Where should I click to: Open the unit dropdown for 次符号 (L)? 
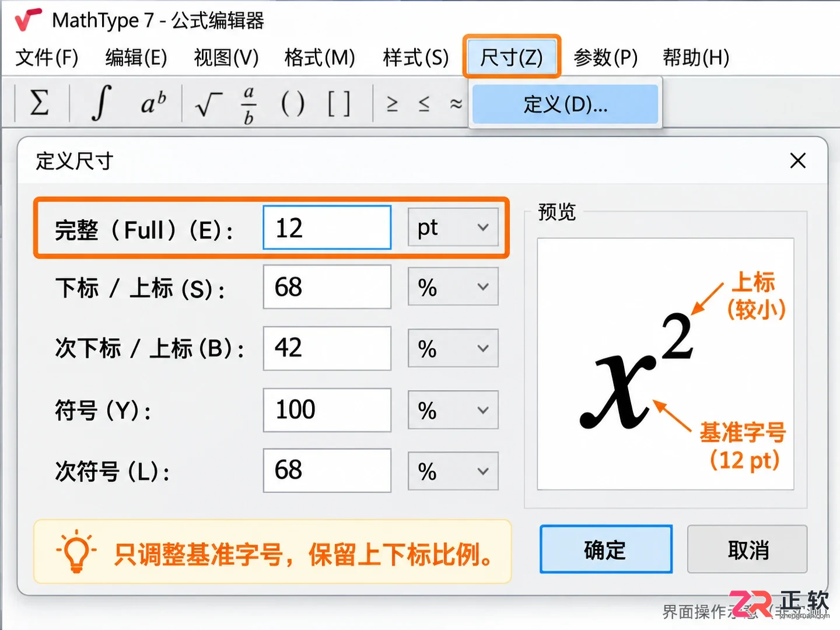coord(453,471)
